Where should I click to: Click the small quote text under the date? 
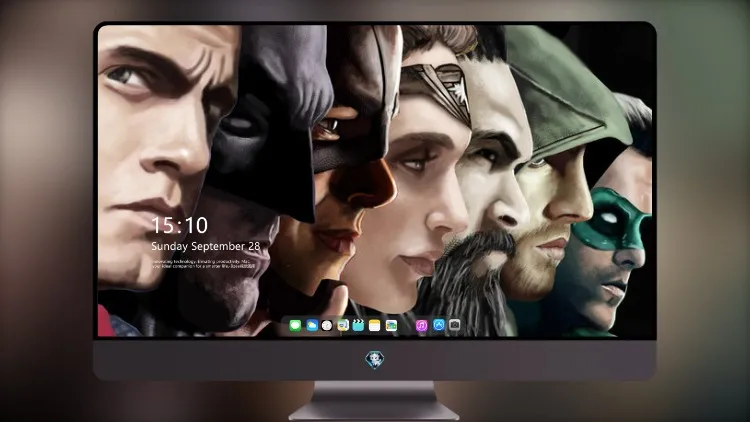204,264
